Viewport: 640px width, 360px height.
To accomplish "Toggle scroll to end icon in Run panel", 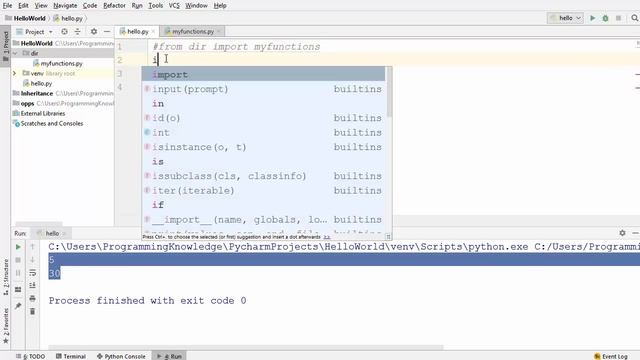I will click(x=33, y=285).
